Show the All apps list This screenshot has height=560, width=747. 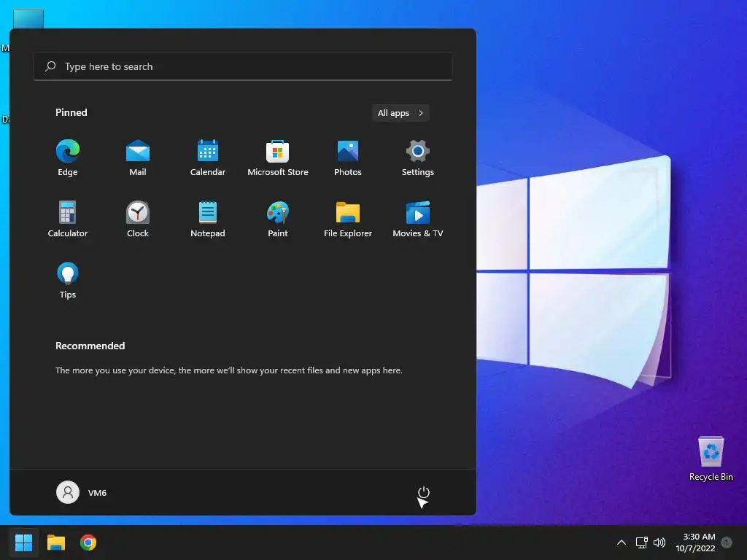[400, 113]
